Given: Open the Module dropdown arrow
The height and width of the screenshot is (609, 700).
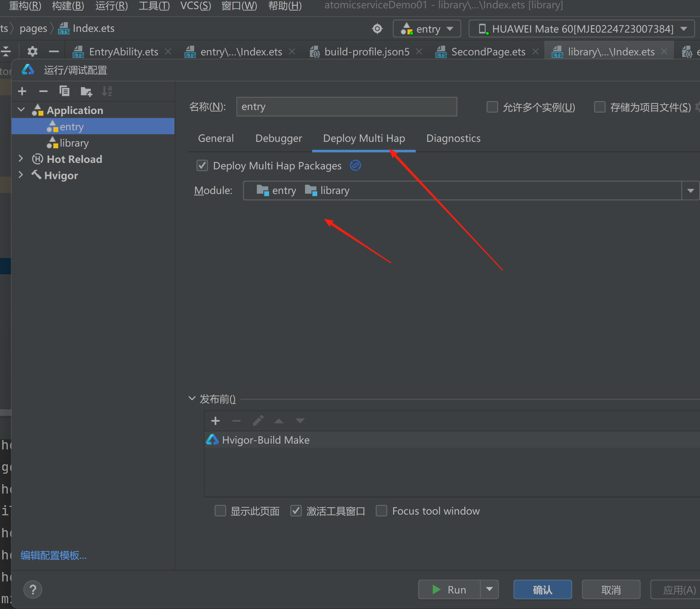Looking at the screenshot, I should click(691, 191).
